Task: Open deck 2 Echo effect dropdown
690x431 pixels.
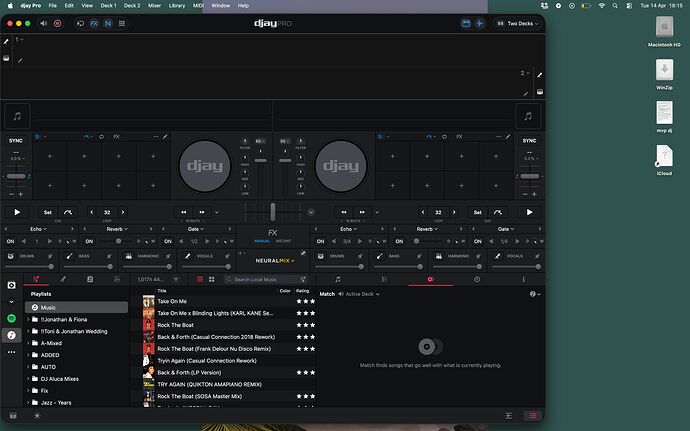Action: (348, 229)
